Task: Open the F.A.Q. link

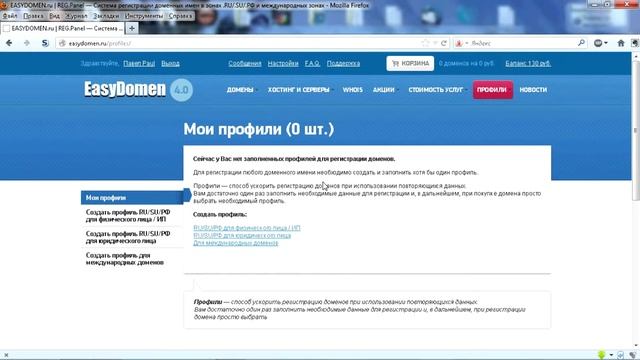Action: coord(312,63)
